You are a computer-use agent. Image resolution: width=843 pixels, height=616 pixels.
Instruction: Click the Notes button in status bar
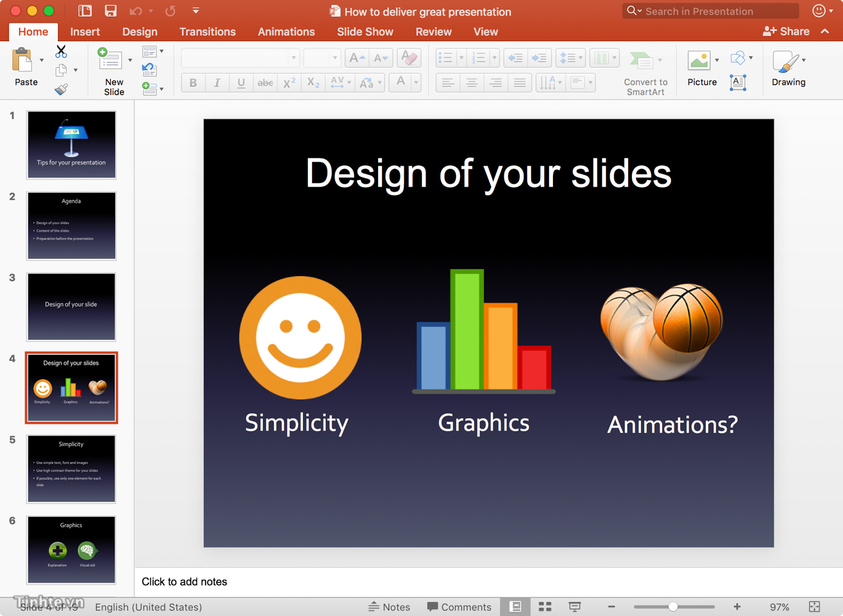[389, 607]
